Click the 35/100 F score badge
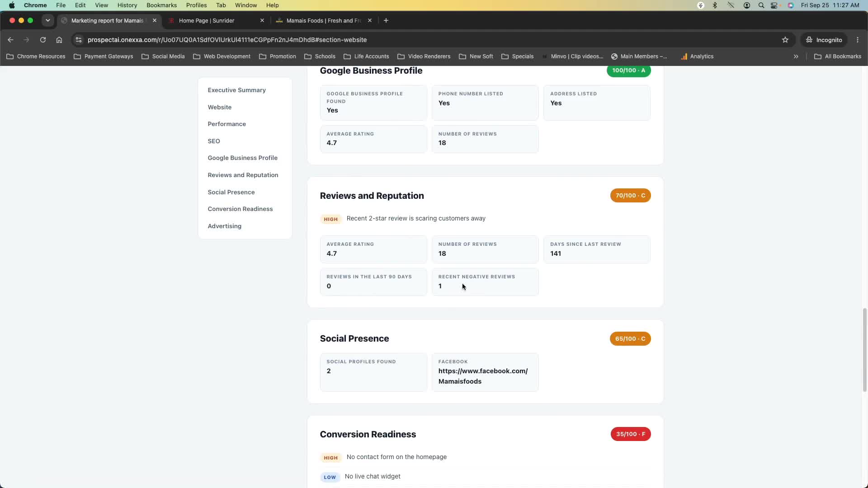The width and height of the screenshot is (868, 488). [631, 434]
